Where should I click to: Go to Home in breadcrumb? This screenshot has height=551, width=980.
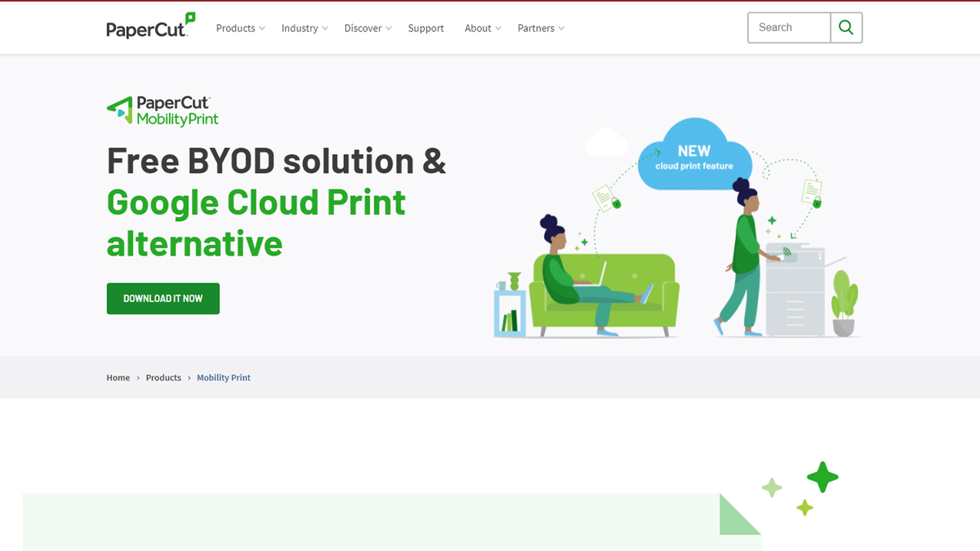click(x=118, y=378)
